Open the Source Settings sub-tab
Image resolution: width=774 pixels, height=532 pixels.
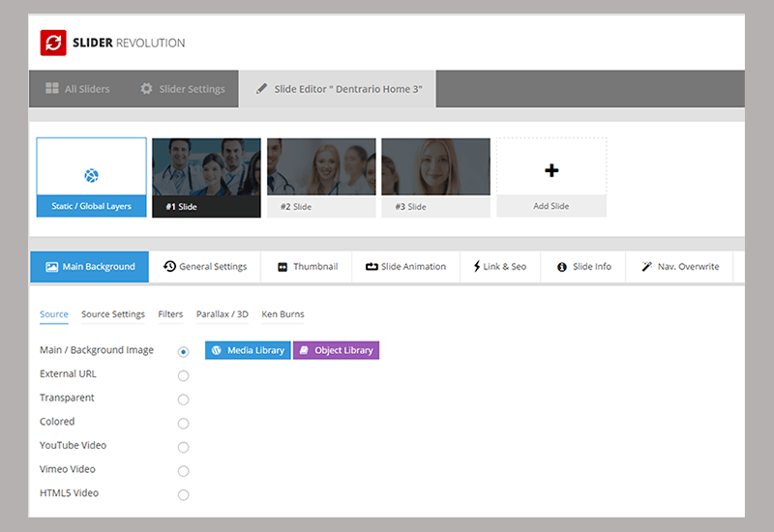point(113,314)
